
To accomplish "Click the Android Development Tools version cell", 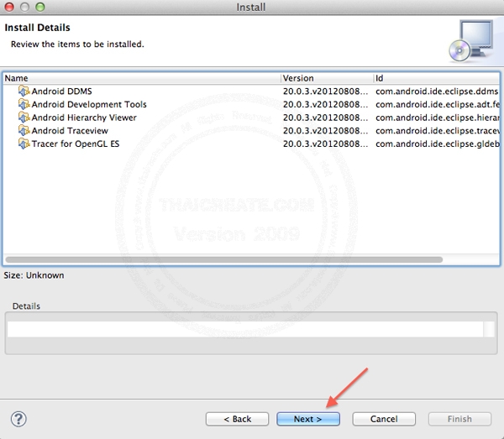I will 325,104.
